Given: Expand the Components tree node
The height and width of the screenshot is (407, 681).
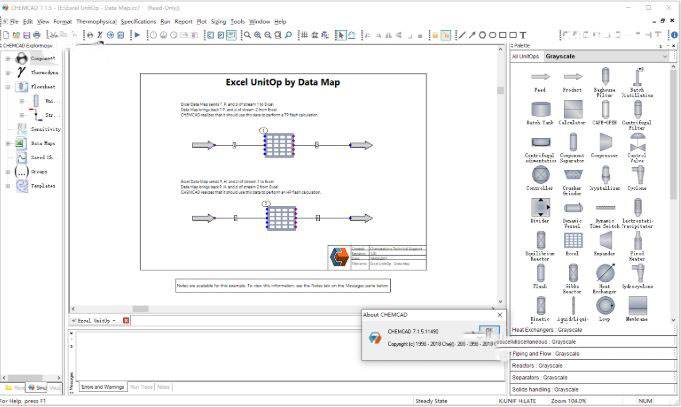Looking at the screenshot, I should pos(8,59).
